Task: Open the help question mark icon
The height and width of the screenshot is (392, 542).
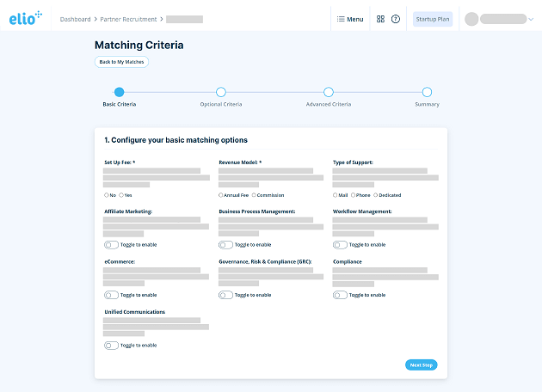Action: click(396, 19)
